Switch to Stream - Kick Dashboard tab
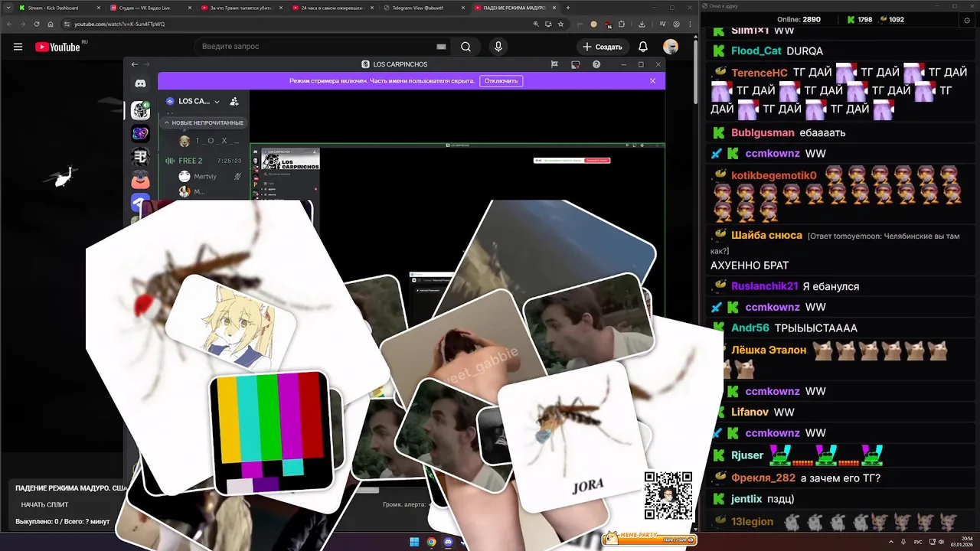 click(57, 8)
